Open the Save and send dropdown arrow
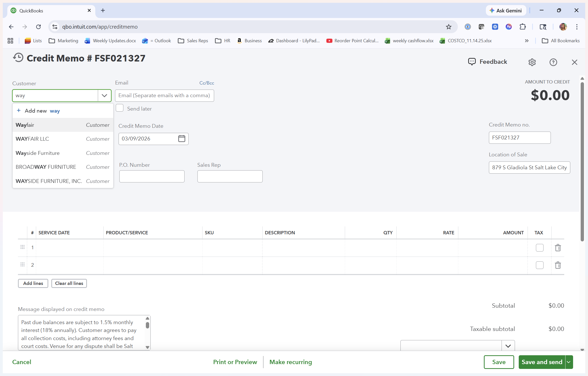Viewport: 588px width, 376px height. pyautogui.click(x=569, y=362)
